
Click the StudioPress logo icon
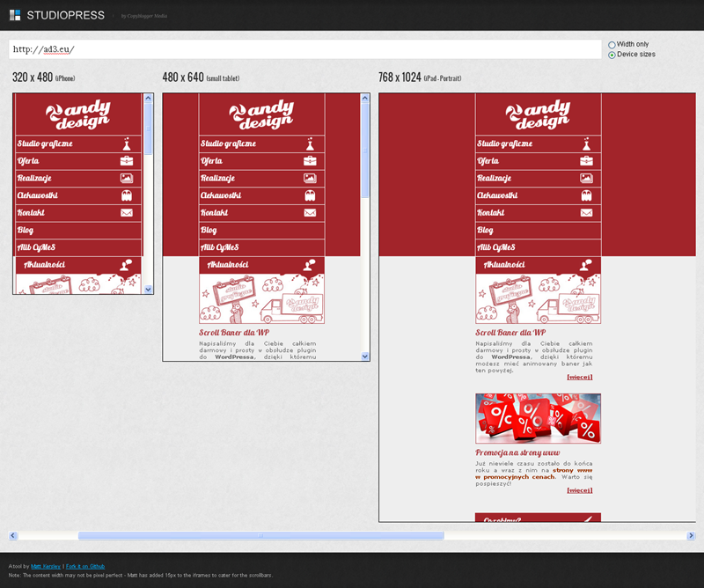15,15
